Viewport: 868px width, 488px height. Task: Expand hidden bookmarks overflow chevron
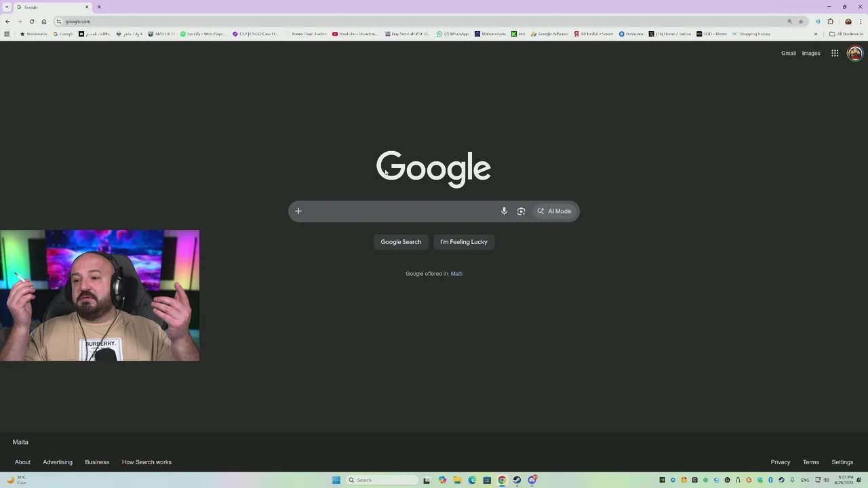[816, 34]
